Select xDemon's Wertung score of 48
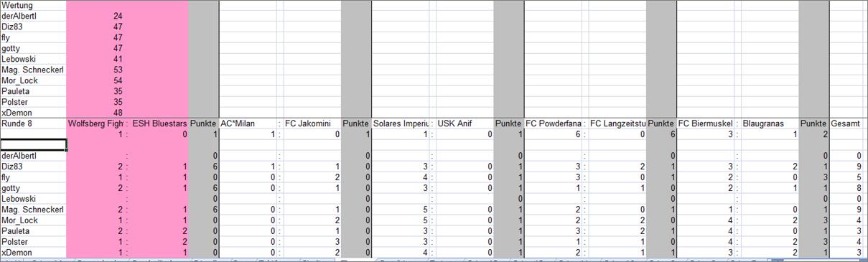The height and width of the screenshot is (262, 868). click(96, 113)
